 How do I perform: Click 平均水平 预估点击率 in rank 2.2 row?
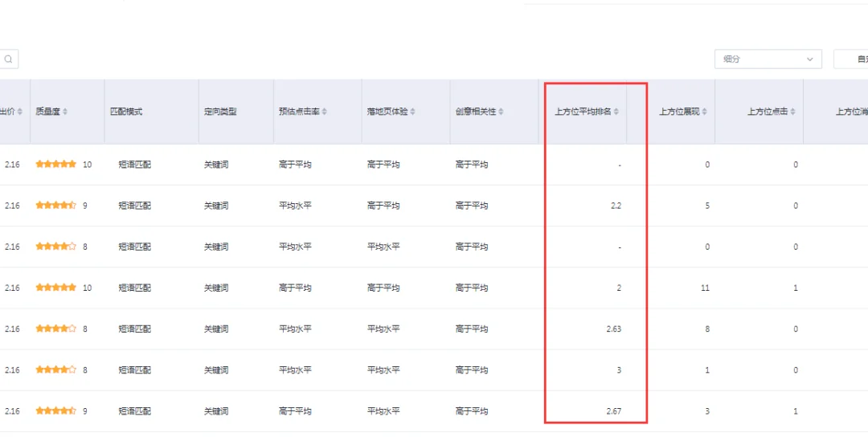[x=295, y=206]
